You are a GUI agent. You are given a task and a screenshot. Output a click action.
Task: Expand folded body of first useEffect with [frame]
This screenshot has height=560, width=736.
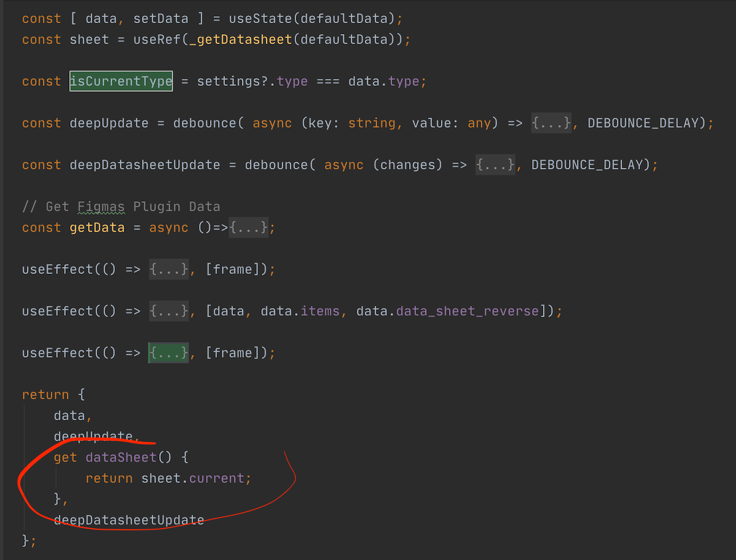point(169,269)
